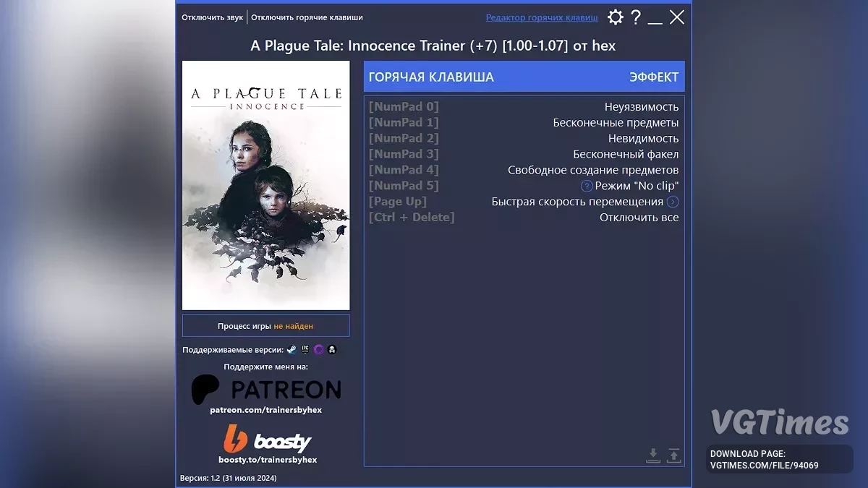868x488 pixels.
Task: Click the ГОРЯЧАЯ КЛАВИША column header
Action: 431,77
